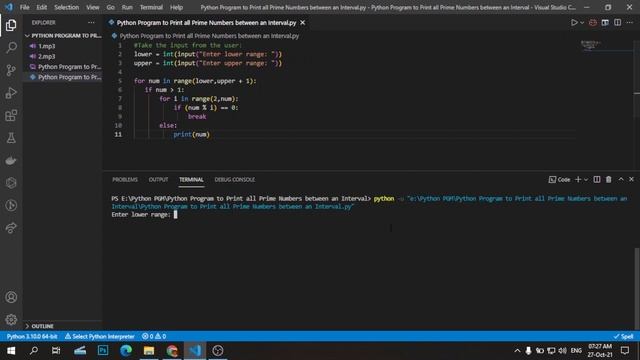Open editor More Actions ellipsis
Screen dimensions: 640x360
[x=630, y=22]
